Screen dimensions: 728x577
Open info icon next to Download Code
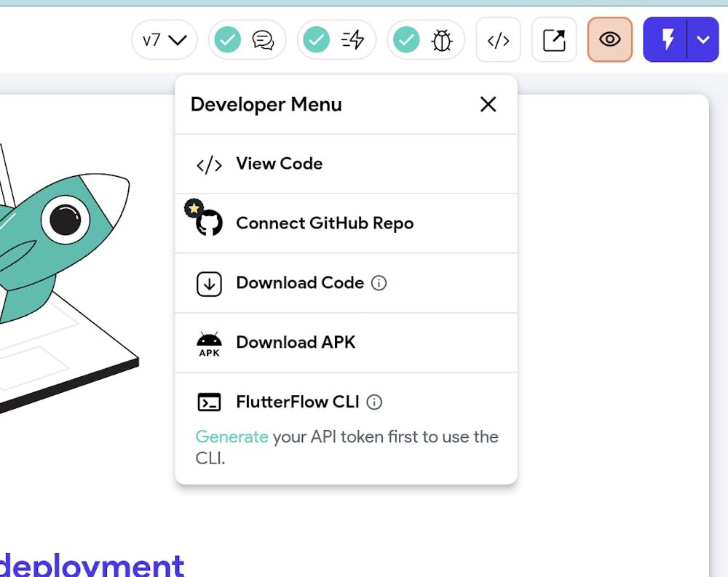pyautogui.click(x=379, y=283)
